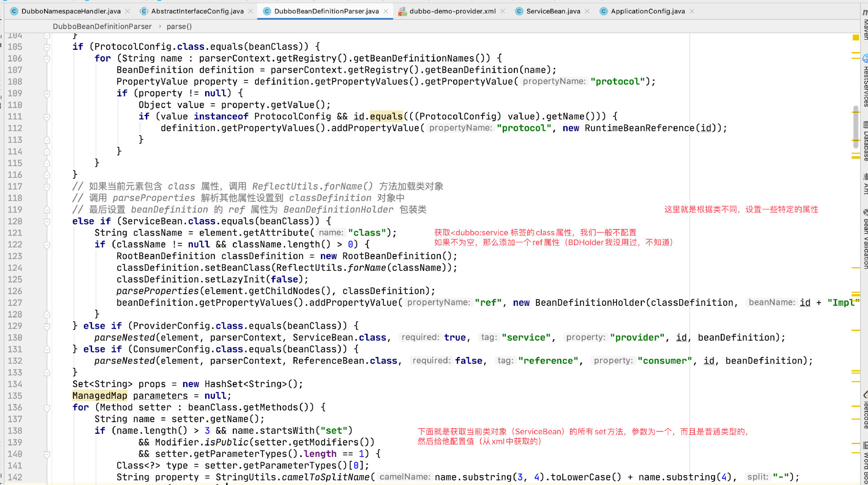Open the Database tool window

click(x=865, y=141)
